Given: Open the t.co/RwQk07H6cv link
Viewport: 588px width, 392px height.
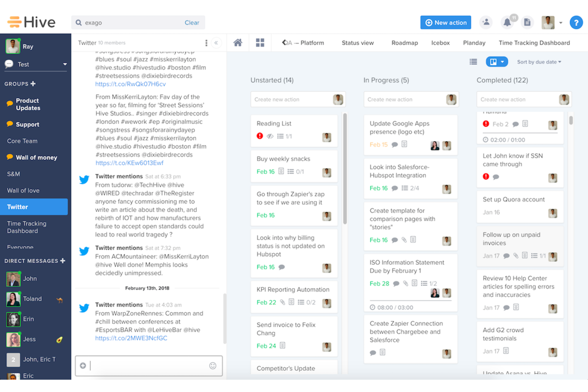Looking at the screenshot, I should tap(130, 84).
